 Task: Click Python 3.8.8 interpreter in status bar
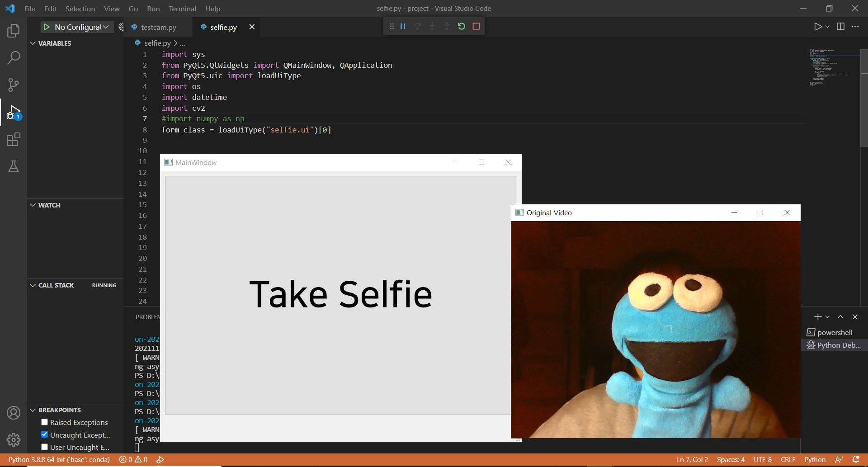59,459
